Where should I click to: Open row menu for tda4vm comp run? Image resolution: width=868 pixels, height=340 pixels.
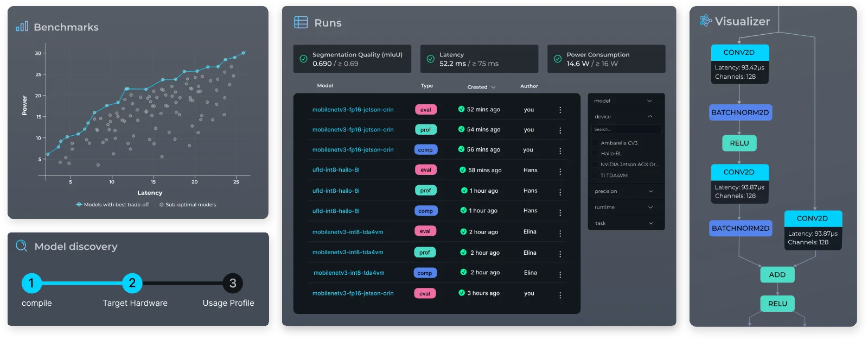click(x=560, y=274)
